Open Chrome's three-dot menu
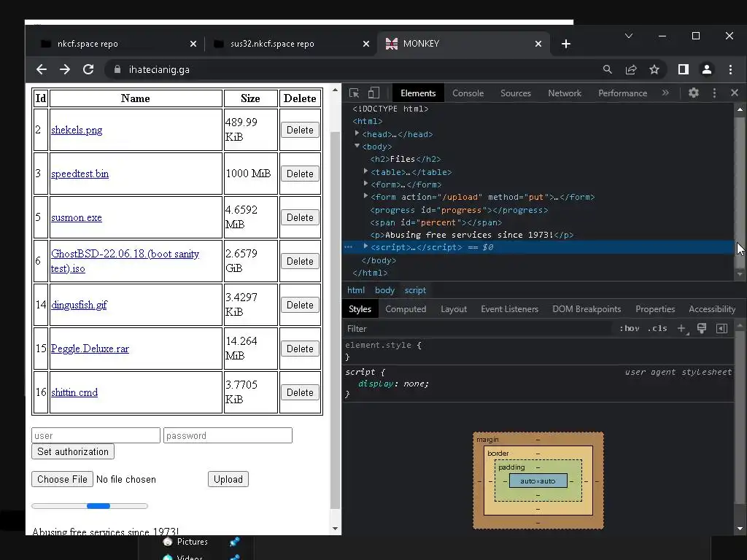The height and width of the screenshot is (560, 747). tap(730, 69)
